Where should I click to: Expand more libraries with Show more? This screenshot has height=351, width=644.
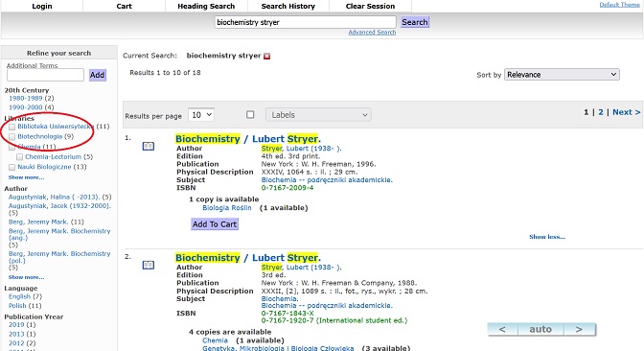(26, 177)
